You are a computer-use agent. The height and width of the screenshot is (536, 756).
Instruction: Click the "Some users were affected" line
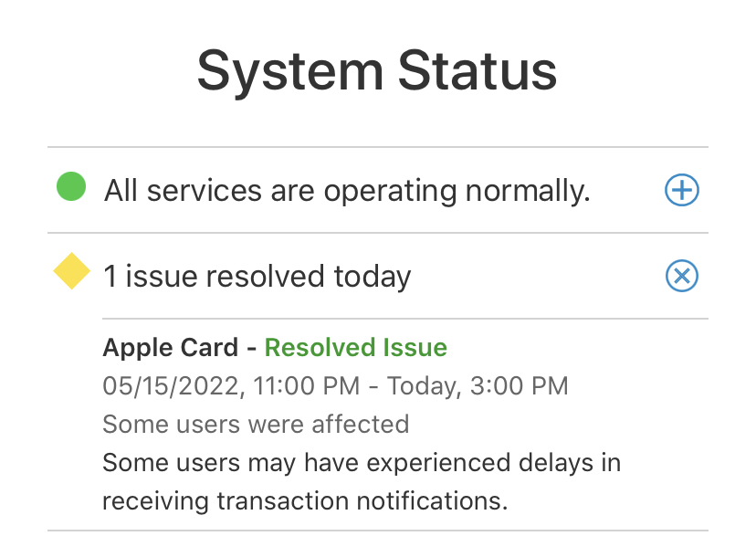256,425
